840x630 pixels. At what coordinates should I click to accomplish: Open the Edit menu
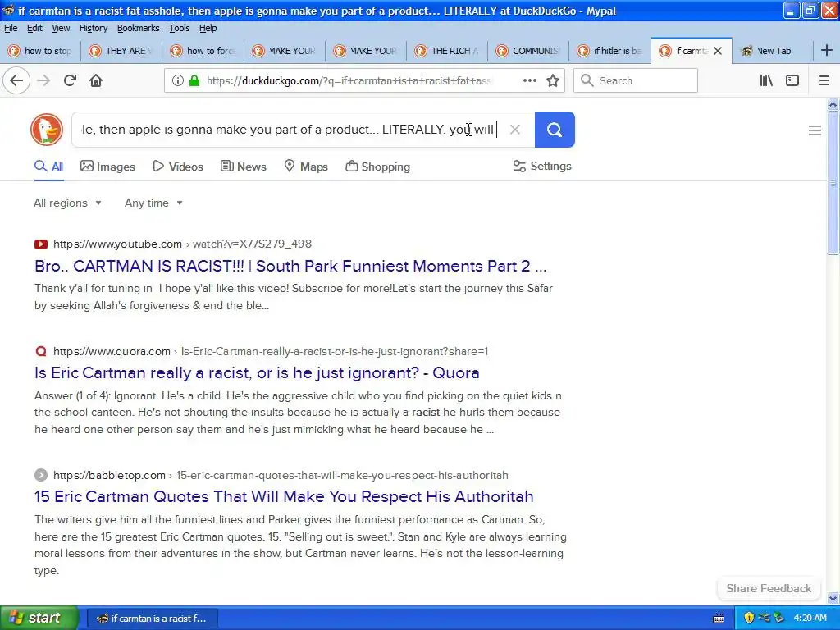(x=34, y=28)
